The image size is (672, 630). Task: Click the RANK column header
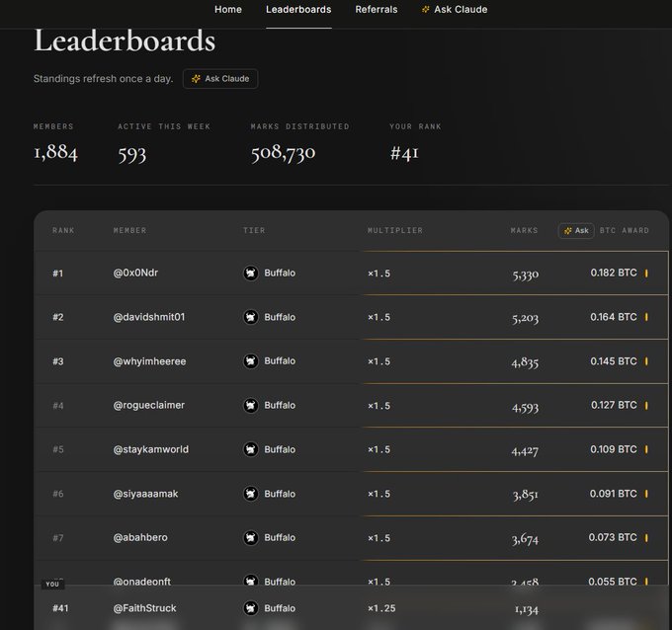(x=63, y=231)
